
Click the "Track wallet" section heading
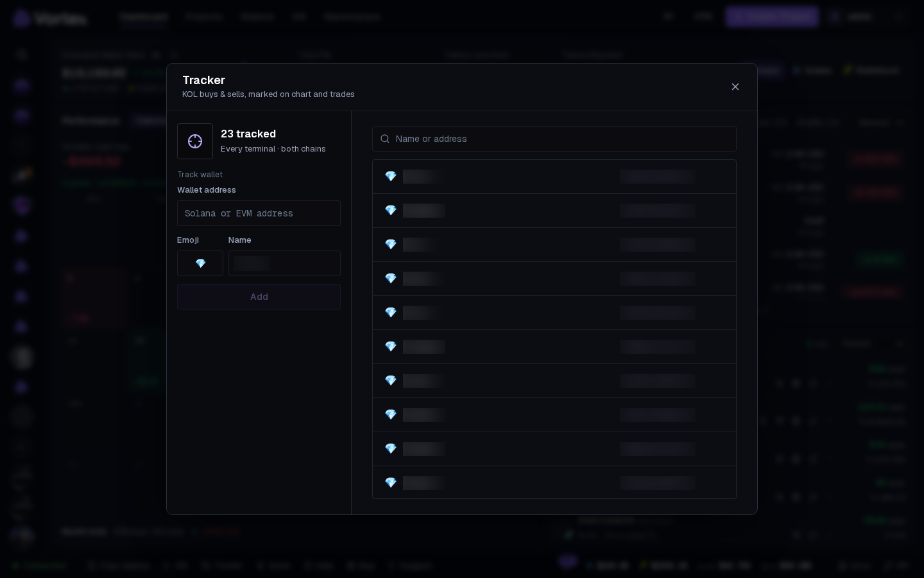(200, 175)
